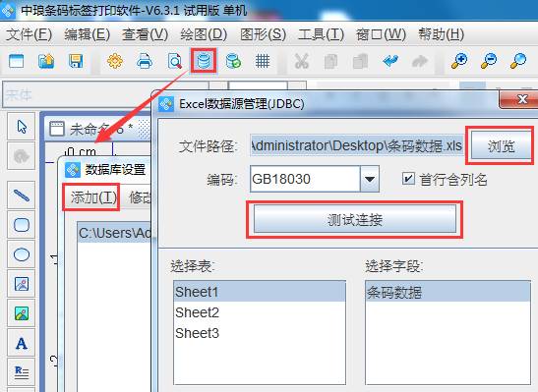Open the 工具(T) menu

click(321, 34)
